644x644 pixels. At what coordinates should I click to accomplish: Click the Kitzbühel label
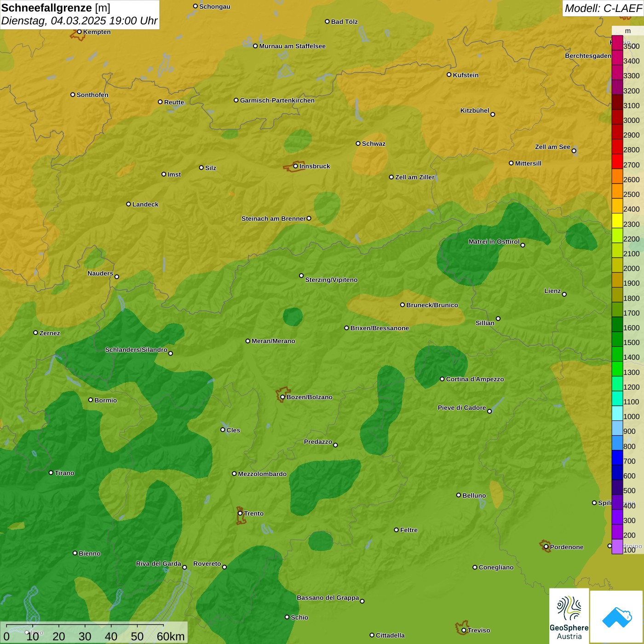tap(475, 110)
